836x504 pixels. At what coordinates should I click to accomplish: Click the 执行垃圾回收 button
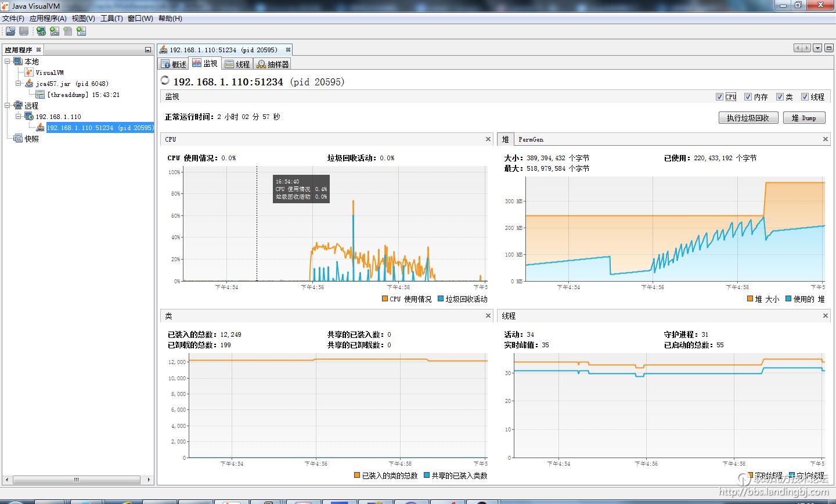pos(748,118)
